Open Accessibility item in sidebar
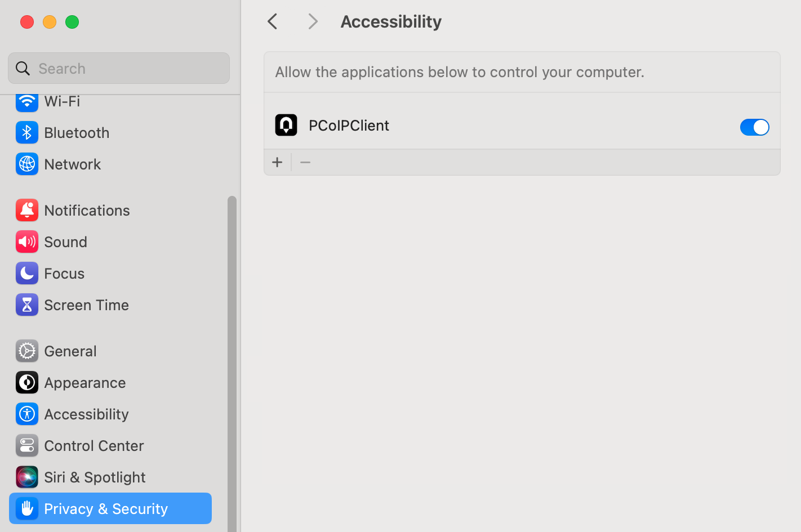The width and height of the screenshot is (801, 532). pyautogui.click(x=110, y=414)
